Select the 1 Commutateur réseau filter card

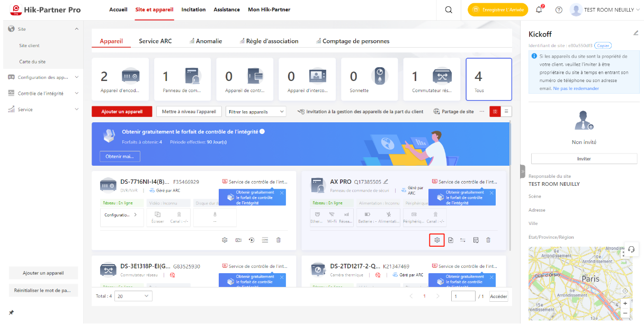tap(432, 79)
